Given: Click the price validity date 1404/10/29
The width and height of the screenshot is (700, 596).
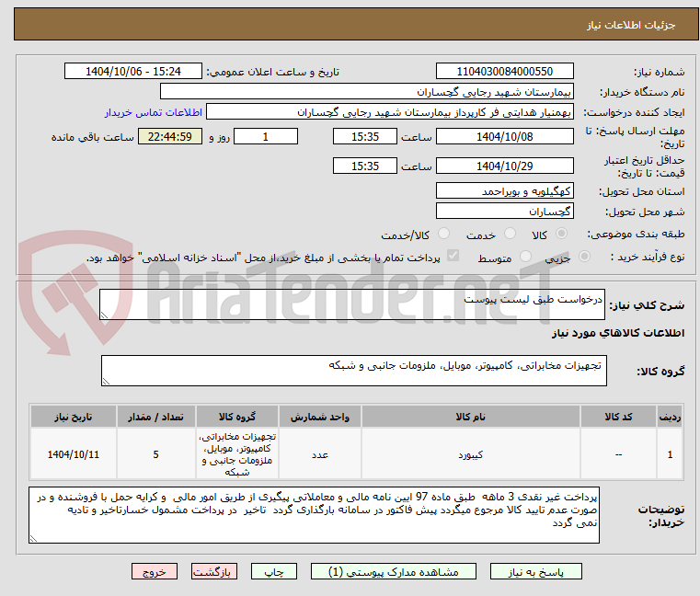Looking at the screenshot, I should [504, 166].
